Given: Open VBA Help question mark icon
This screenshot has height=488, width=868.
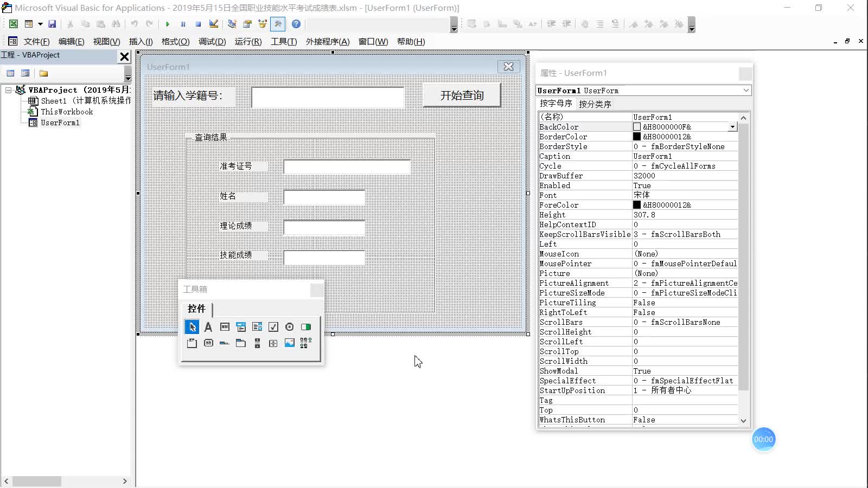Looking at the screenshot, I should coord(296,24).
